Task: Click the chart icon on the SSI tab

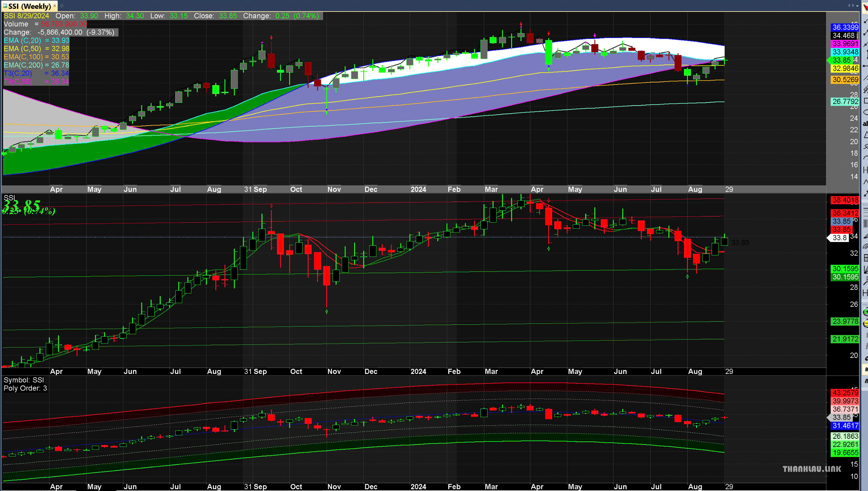Action: click(x=5, y=6)
